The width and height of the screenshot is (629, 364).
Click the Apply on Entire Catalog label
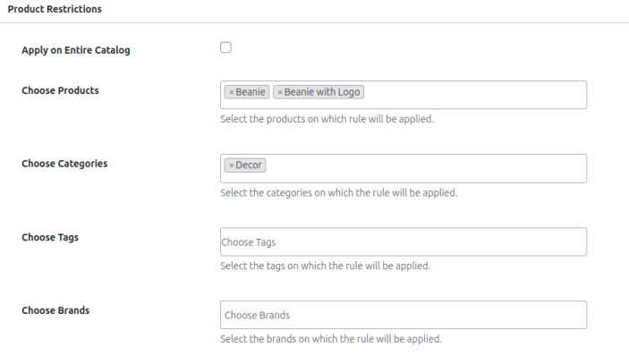(x=76, y=50)
